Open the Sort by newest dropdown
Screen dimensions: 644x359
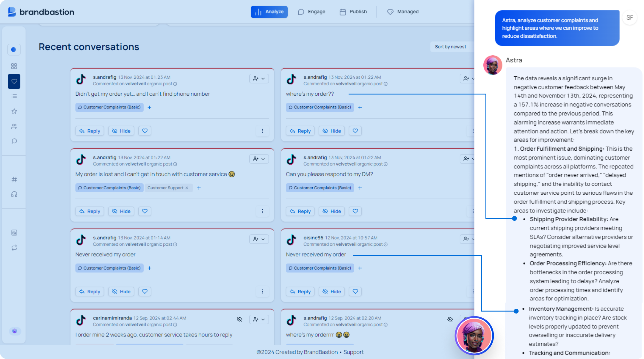coord(450,47)
